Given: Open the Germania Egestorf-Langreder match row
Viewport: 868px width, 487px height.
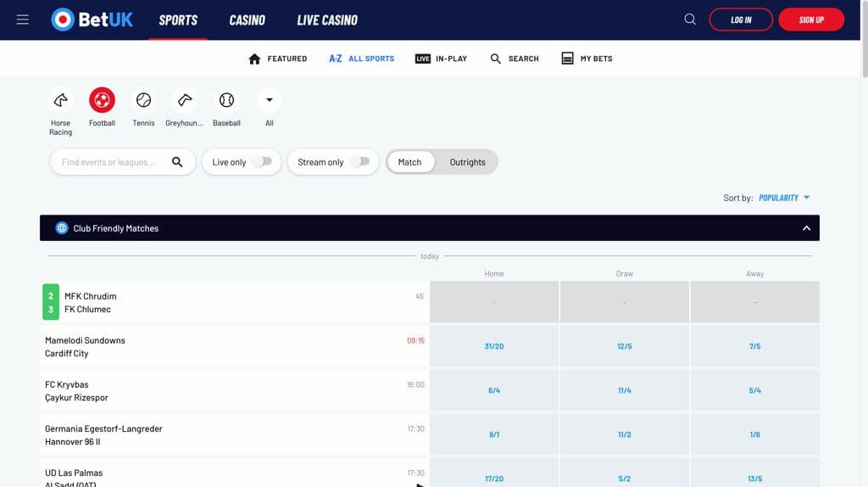Looking at the screenshot, I should [x=235, y=435].
